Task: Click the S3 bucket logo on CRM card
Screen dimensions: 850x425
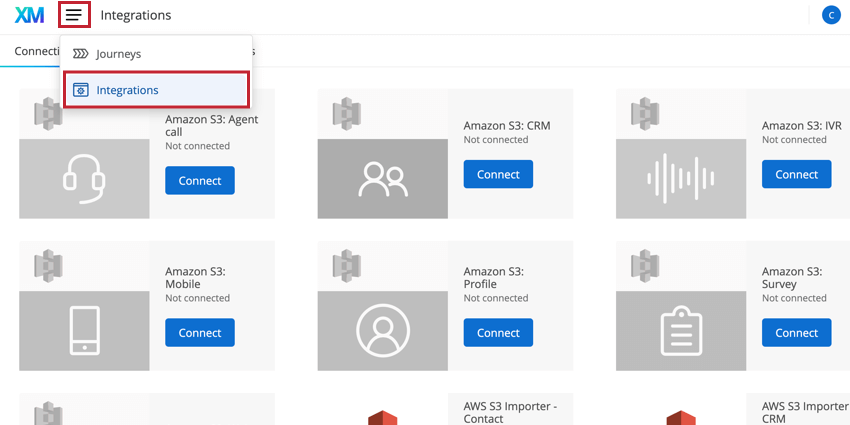Action: pos(347,113)
